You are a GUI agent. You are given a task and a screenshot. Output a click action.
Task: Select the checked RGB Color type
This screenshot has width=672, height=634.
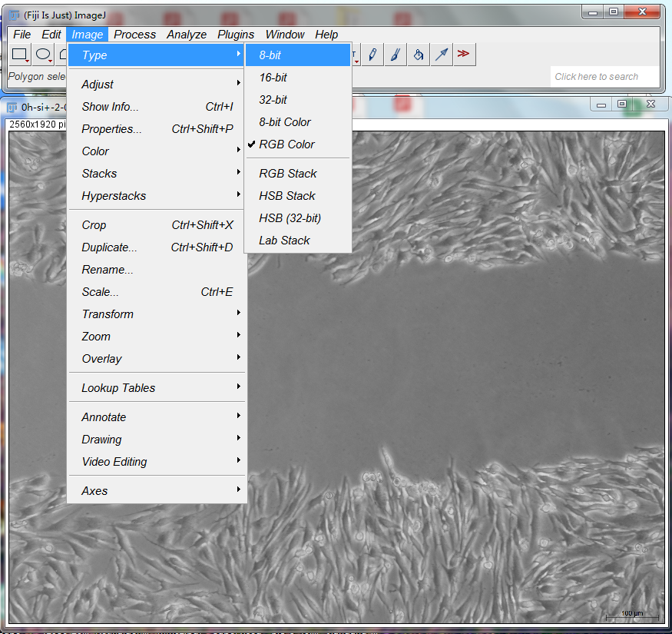point(298,144)
